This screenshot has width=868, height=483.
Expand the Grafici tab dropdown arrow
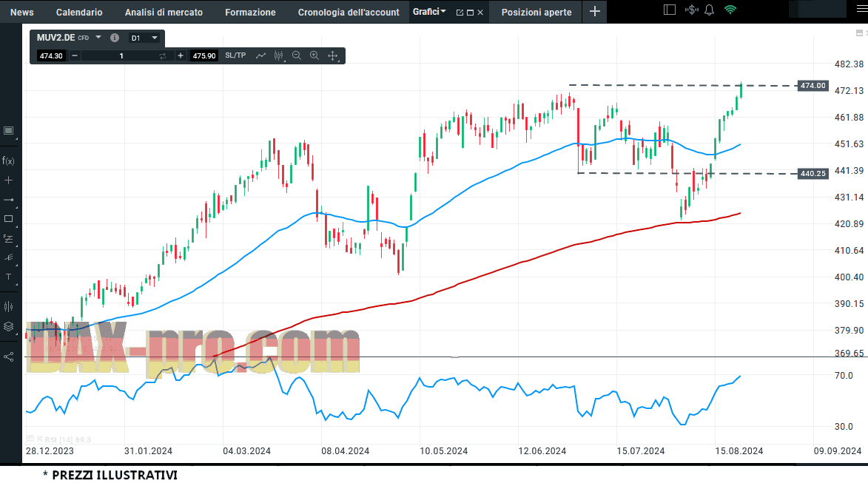point(443,11)
